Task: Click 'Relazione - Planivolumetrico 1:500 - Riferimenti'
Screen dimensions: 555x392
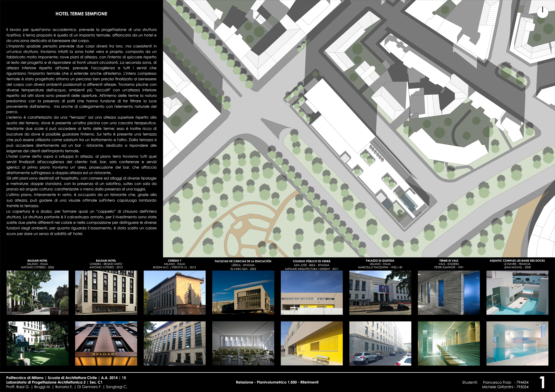Action: point(277,382)
